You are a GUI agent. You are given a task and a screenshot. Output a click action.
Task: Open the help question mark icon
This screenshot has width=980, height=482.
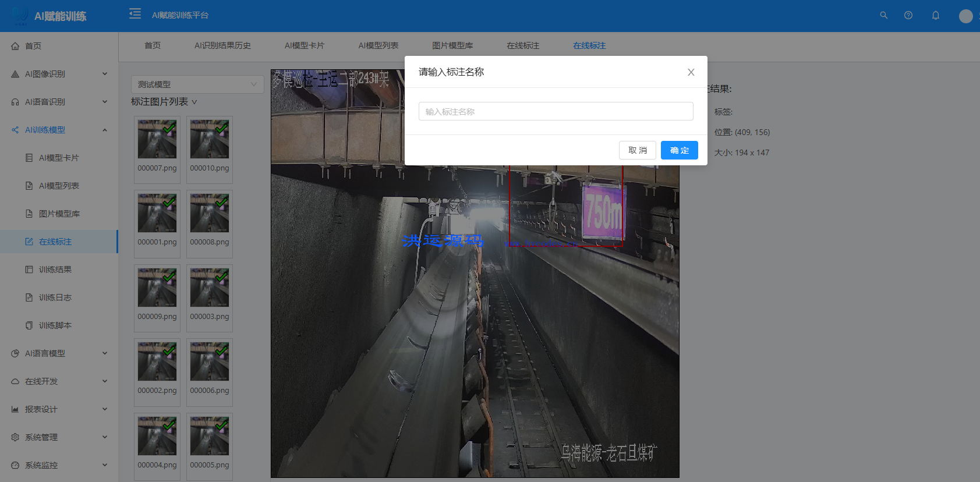coord(908,15)
